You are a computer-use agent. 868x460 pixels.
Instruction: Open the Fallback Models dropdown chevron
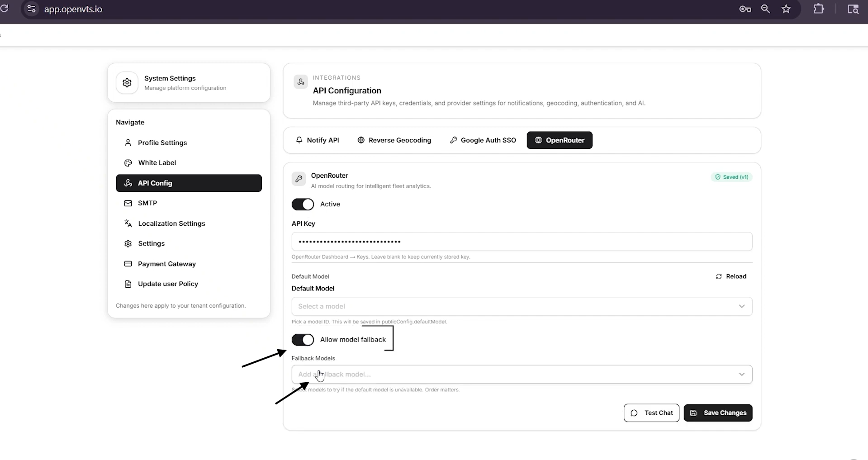pos(742,374)
